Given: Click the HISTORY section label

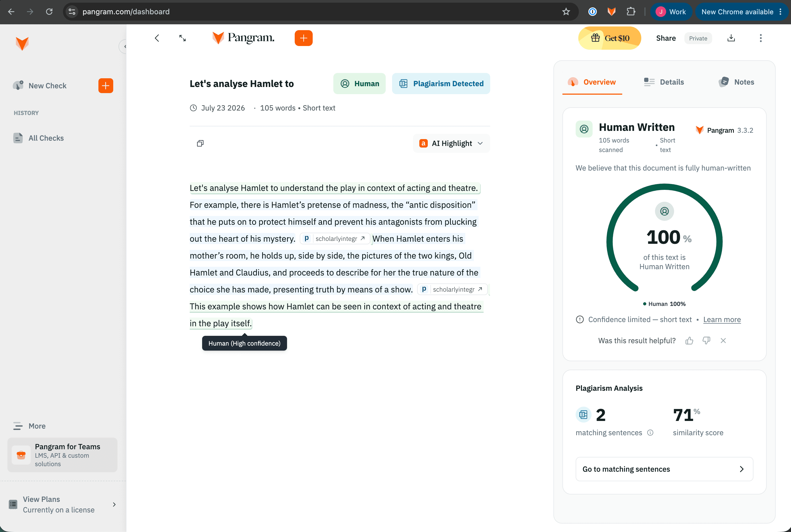Looking at the screenshot, I should 26,113.
